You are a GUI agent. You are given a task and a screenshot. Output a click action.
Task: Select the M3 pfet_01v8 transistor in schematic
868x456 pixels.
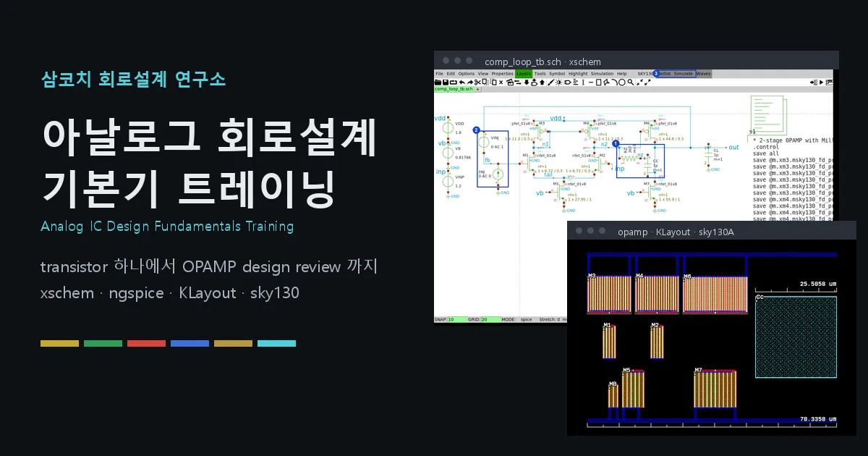point(540,130)
